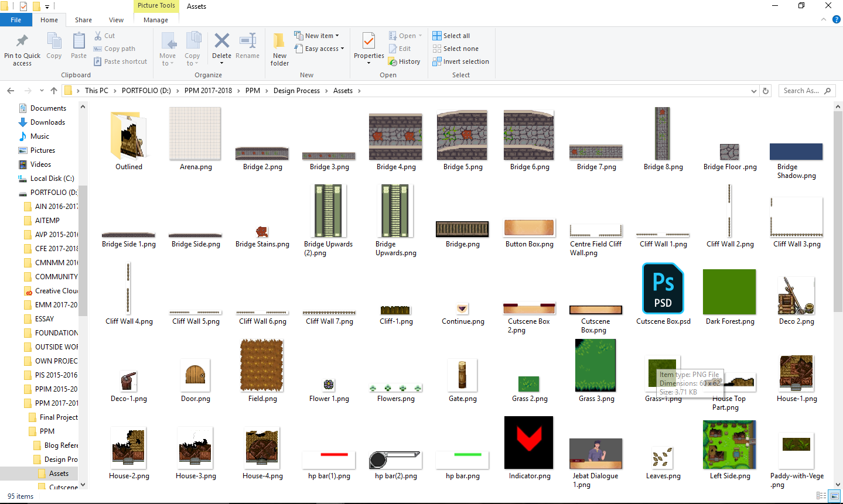
Task: Open Quick Access Toolbar customize dropdown
Action: pyautogui.click(x=47, y=6)
